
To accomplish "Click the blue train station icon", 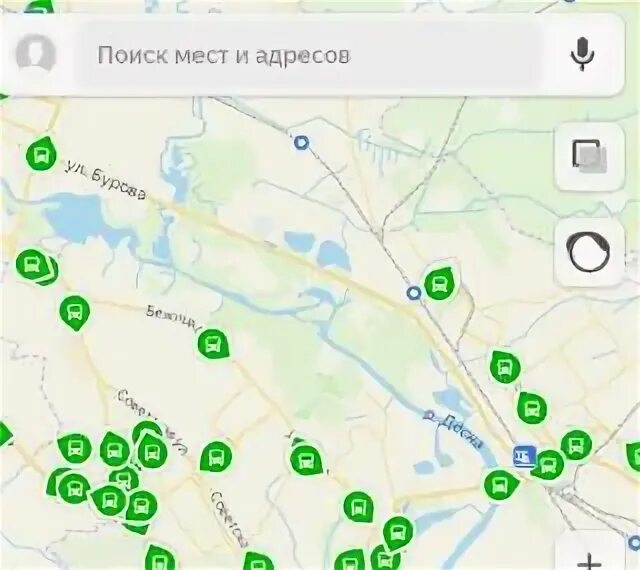I will click(525, 456).
